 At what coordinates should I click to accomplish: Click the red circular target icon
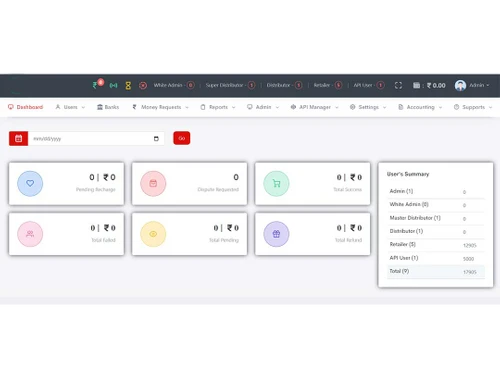point(143,86)
